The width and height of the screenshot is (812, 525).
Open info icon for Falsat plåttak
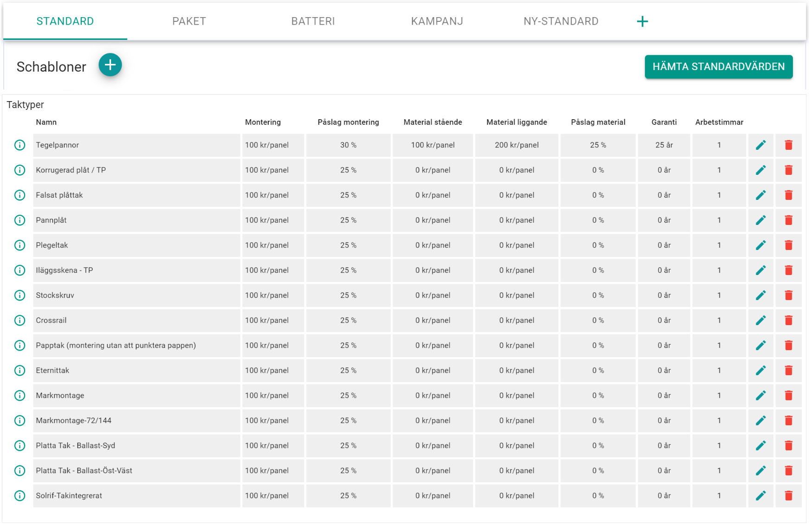[19, 195]
